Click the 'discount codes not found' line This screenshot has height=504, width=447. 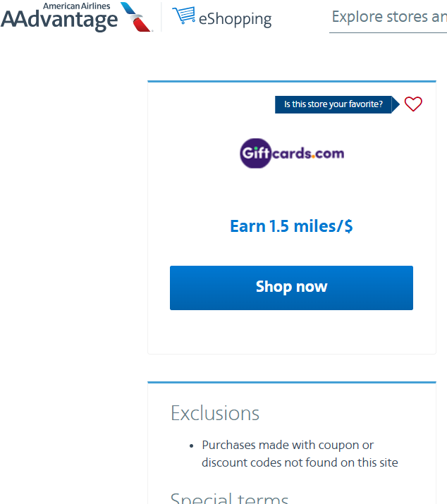click(x=300, y=462)
